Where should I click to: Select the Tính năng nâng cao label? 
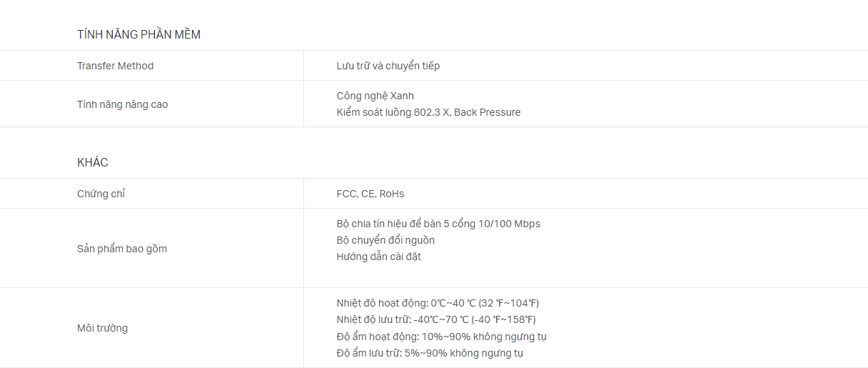pos(123,104)
